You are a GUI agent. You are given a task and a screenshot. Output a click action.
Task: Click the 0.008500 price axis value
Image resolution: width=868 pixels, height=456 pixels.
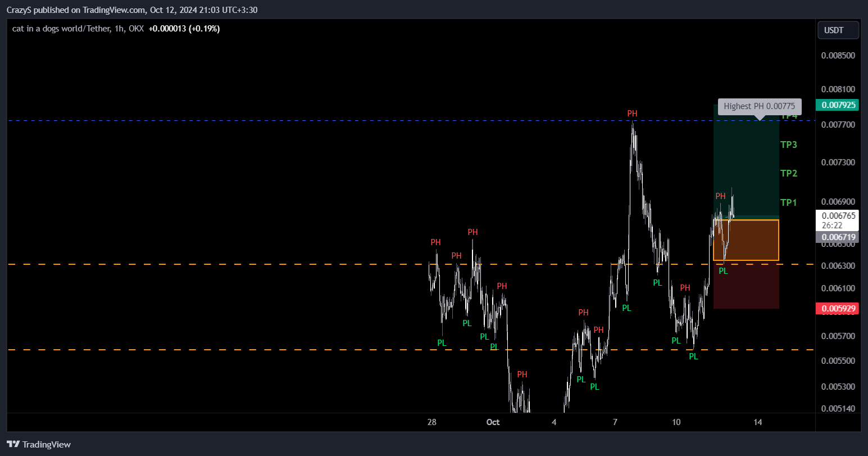click(838, 55)
